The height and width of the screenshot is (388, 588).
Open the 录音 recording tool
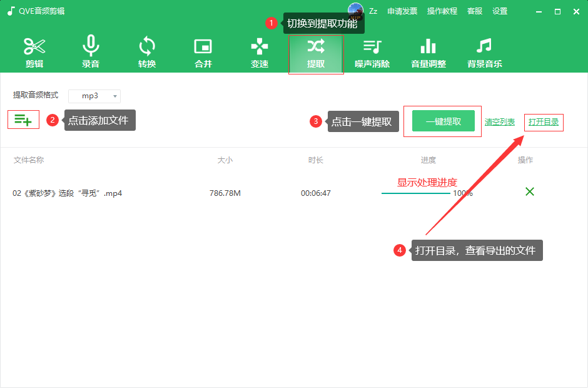(90, 53)
